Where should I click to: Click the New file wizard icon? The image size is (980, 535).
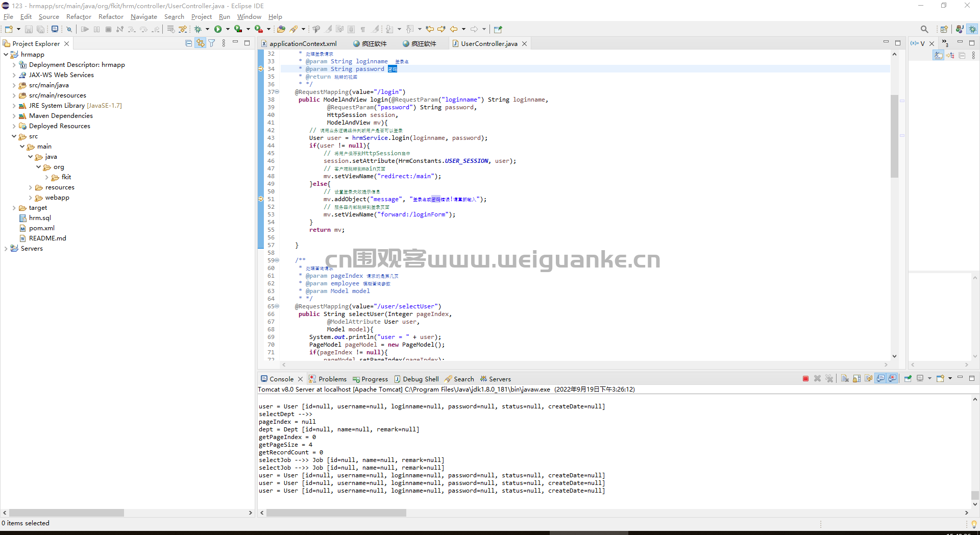pyautogui.click(x=9, y=29)
